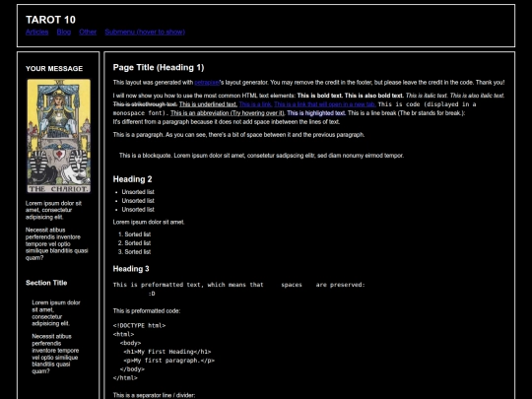The width and height of the screenshot is (532, 399).
Task: Click the second Sorted list item
Action: [x=137, y=243]
